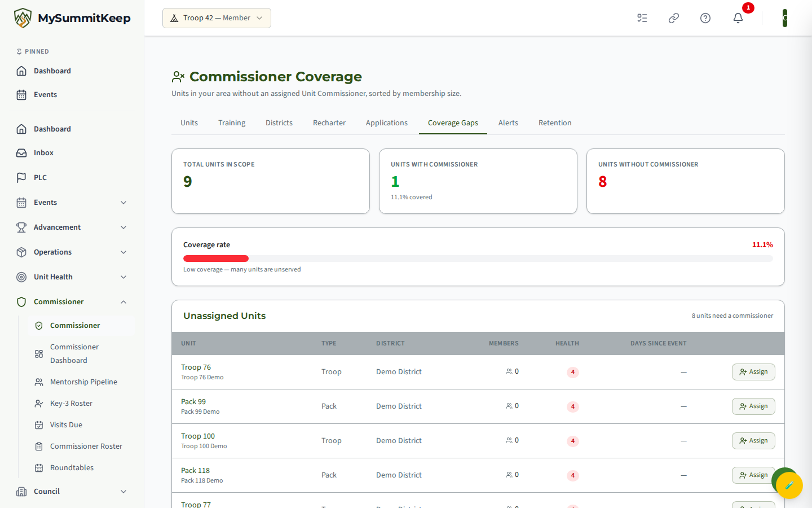
Task: Expand the Operations section chevron
Action: tap(123, 252)
